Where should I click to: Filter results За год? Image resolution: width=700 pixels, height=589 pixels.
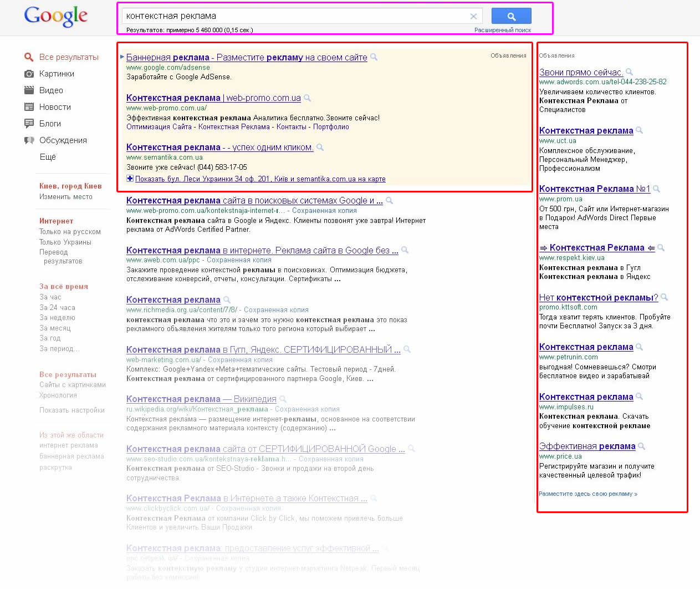(50, 338)
